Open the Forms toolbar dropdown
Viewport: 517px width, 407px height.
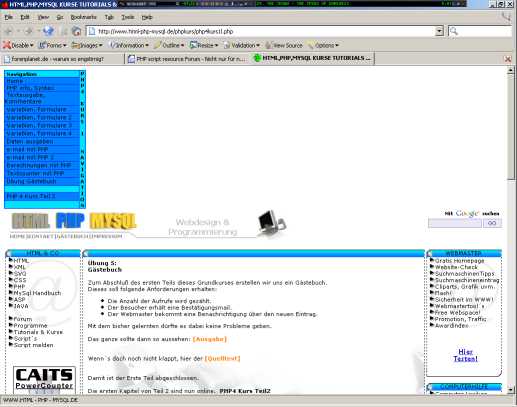(53, 45)
